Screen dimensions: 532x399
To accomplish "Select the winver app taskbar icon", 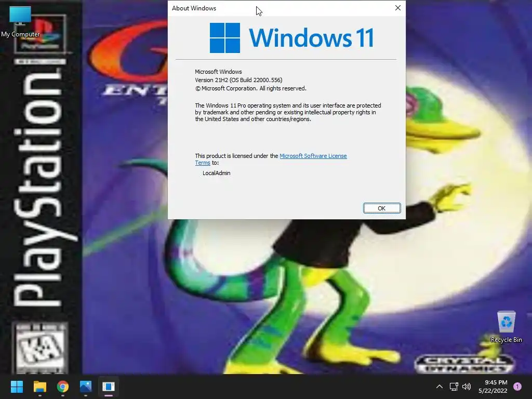I will point(109,387).
